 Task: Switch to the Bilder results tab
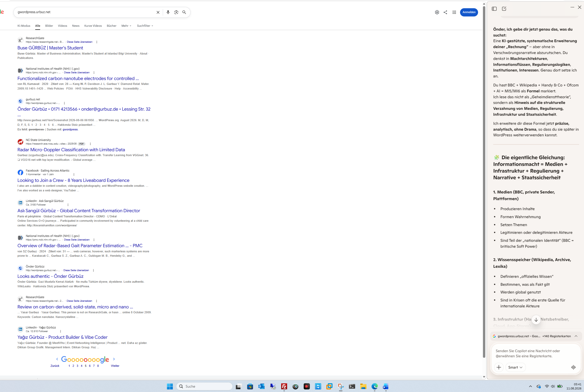(x=49, y=26)
